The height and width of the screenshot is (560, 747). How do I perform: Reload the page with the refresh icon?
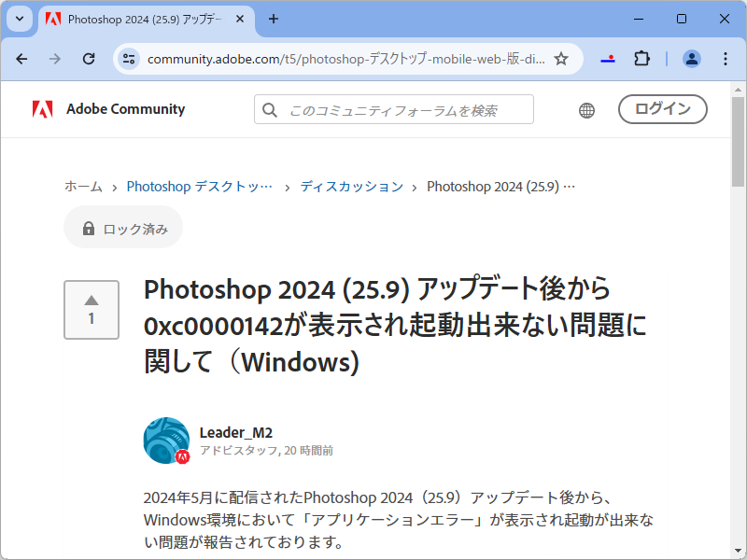click(x=89, y=58)
